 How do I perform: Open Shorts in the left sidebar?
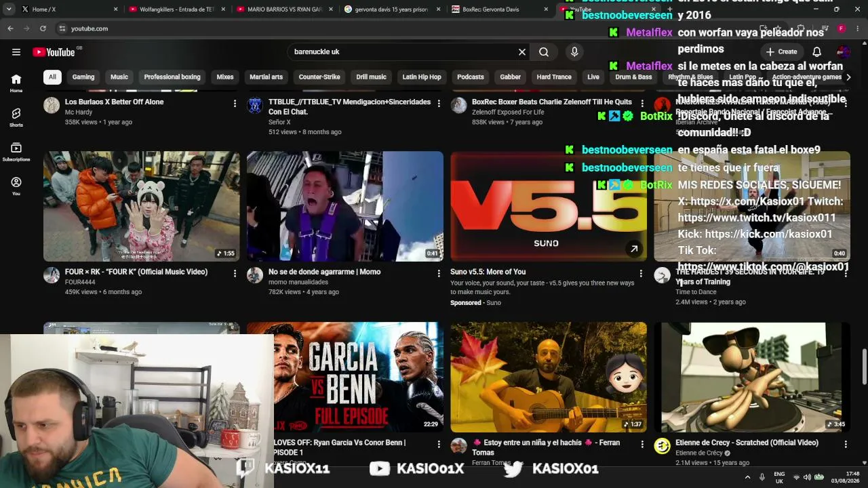coord(16,117)
